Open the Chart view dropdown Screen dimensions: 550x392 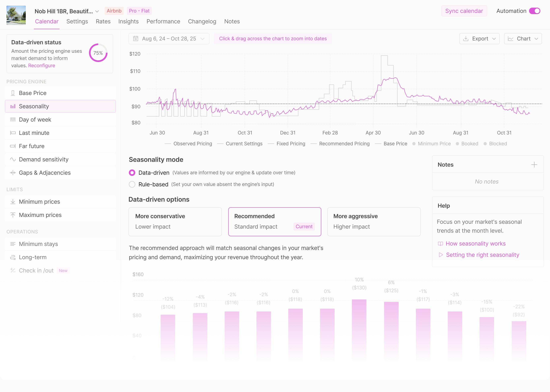pyautogui.click(x=523, y=39)
